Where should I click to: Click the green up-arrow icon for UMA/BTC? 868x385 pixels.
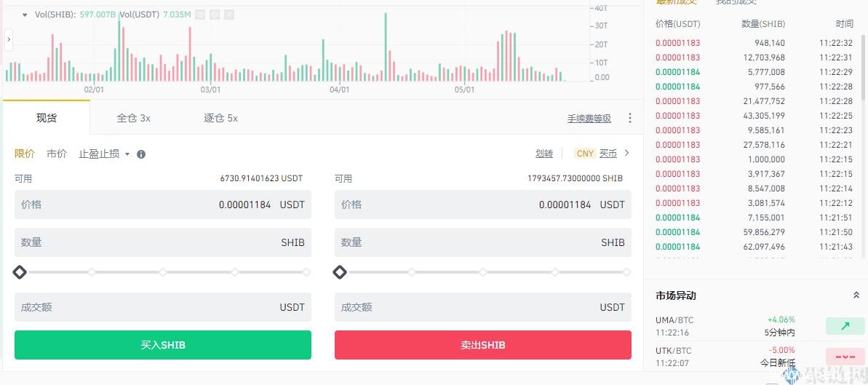click(x=845, y=326)
